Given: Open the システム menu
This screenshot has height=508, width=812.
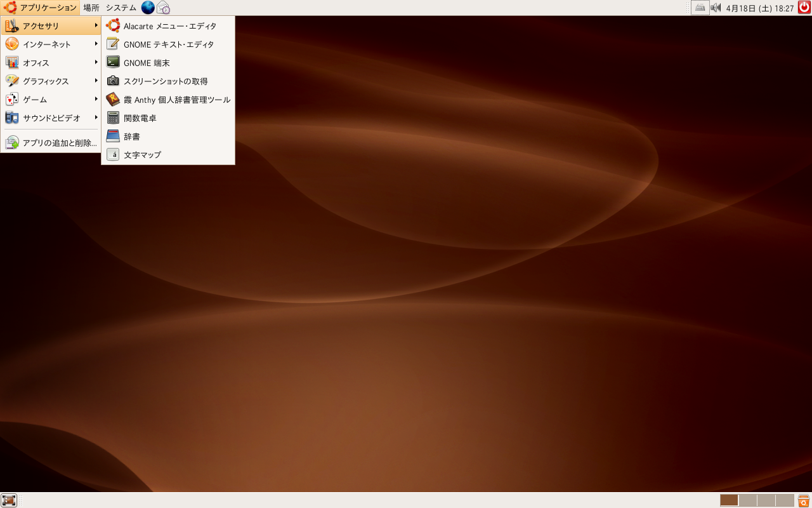Looking at the screenshot, I should tap(120, 8).
